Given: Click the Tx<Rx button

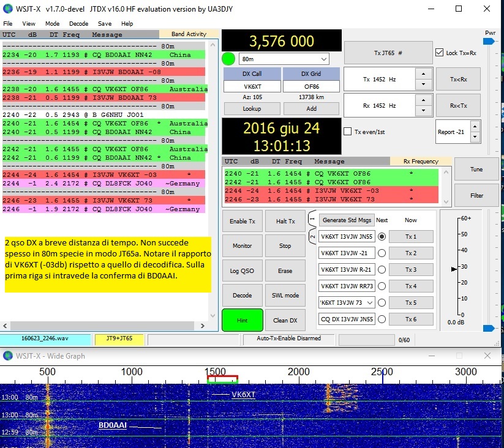Looking at the screenshot, I should [458, 79].
